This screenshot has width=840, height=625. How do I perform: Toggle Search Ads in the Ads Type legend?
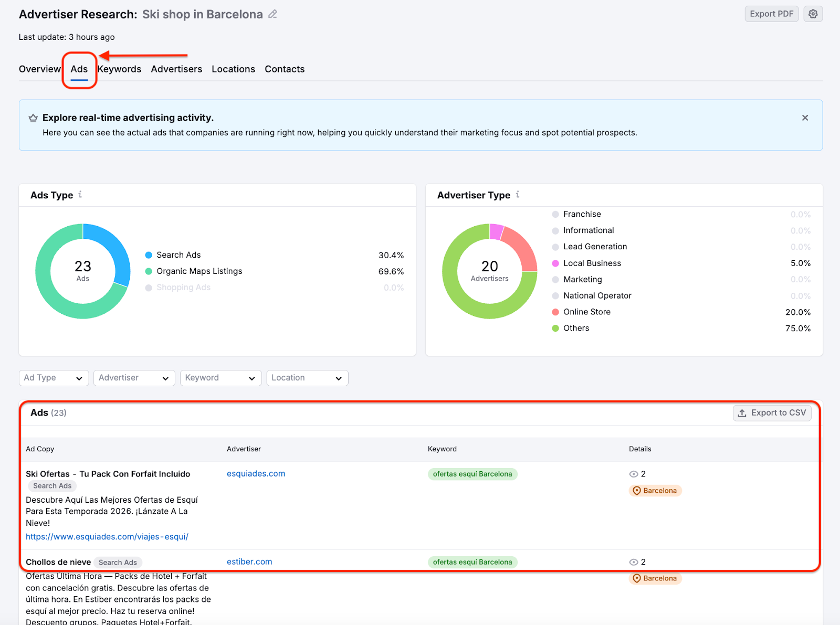point(178,255)
